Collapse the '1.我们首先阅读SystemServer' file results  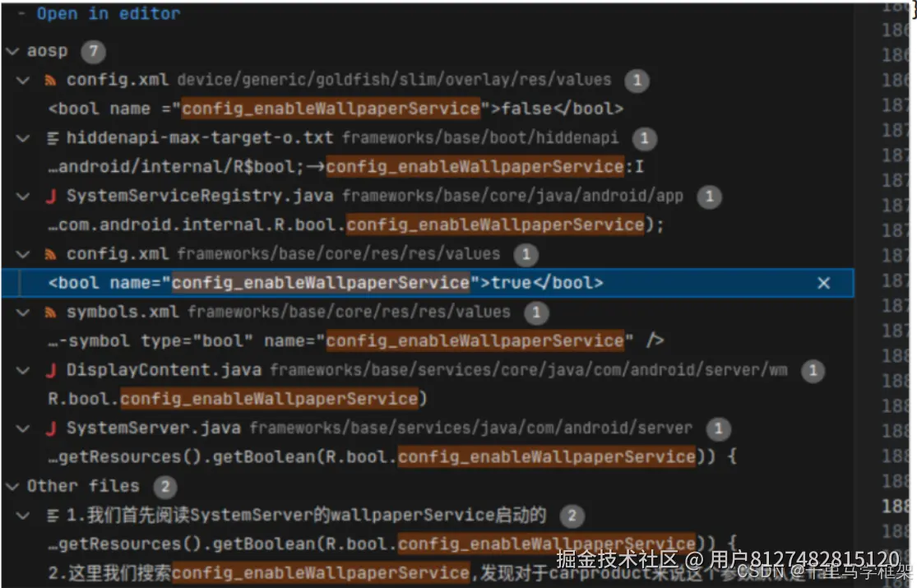coord(23,516)
